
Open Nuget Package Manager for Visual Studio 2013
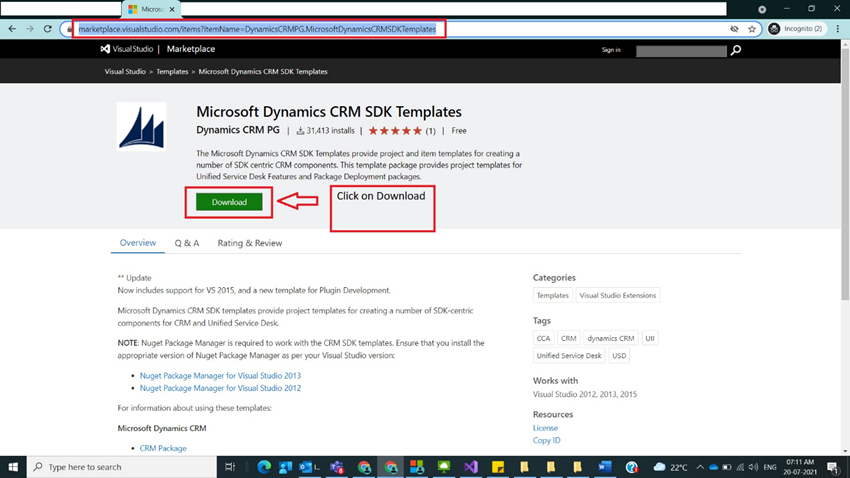(220, 376)
